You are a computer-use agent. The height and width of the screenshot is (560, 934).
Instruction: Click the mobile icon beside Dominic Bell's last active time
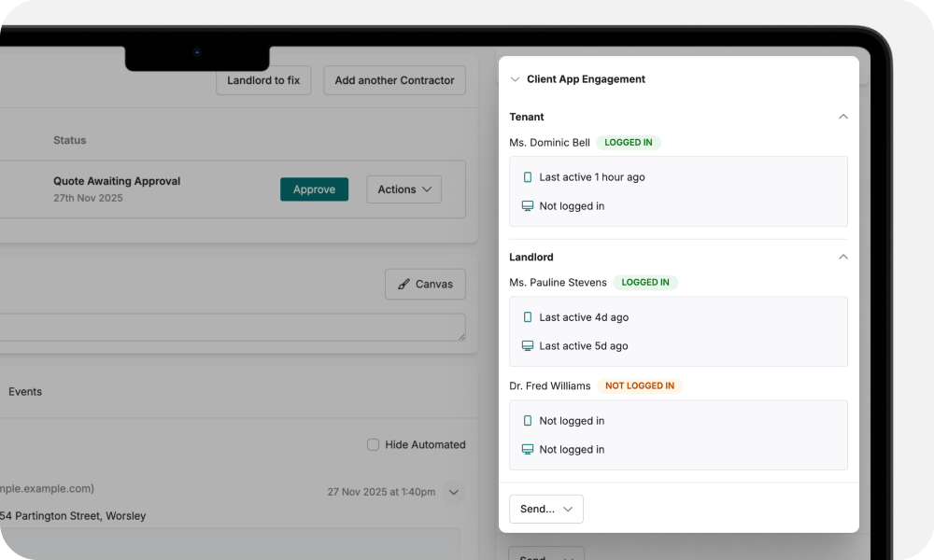526,176
